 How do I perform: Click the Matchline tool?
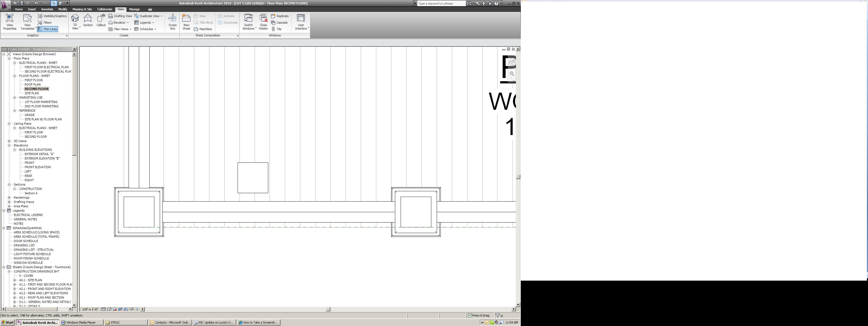[x=203, y=29]
